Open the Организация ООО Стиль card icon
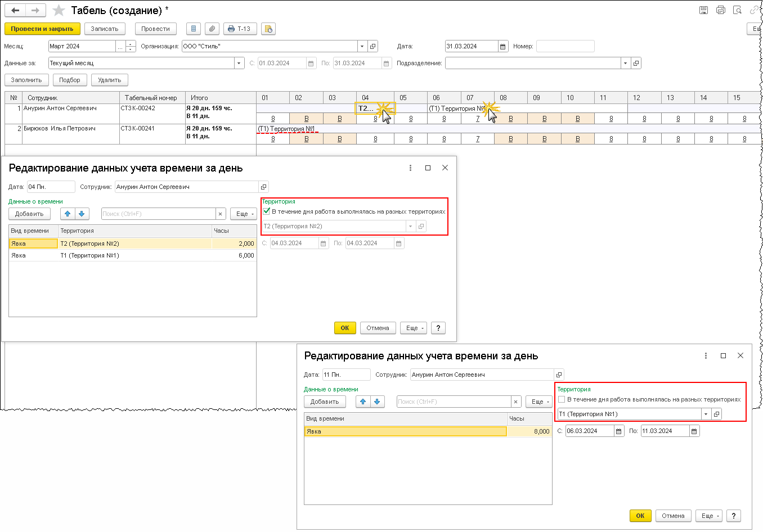Viewport: 763px width, 532px height. (x=373, y=46)
